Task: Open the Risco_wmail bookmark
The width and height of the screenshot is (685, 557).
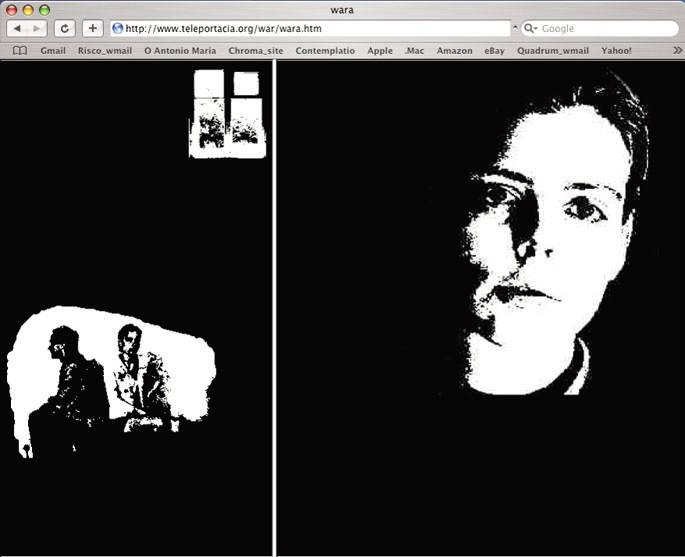Action: 104,50
